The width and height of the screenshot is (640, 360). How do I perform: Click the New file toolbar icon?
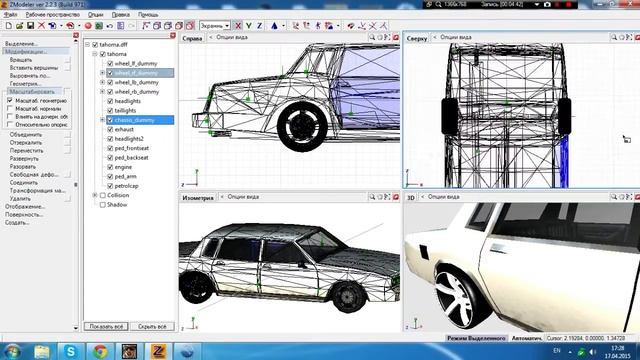(9, 26)
